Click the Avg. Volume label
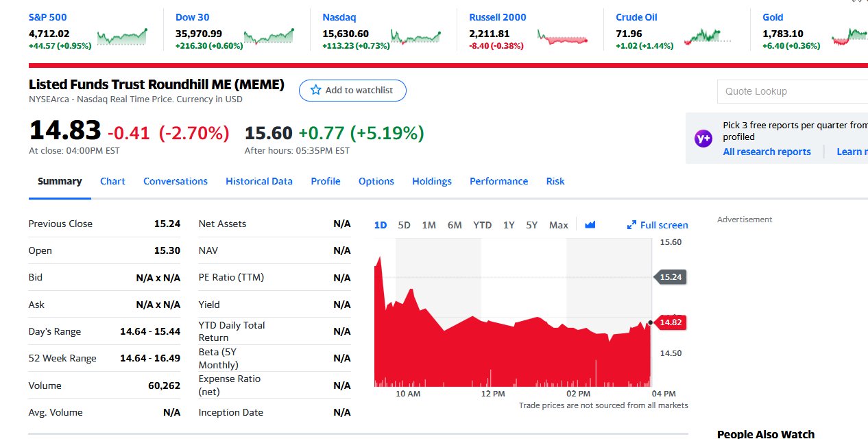This screenshot has width=868, height=439. [x=56, y=412]
